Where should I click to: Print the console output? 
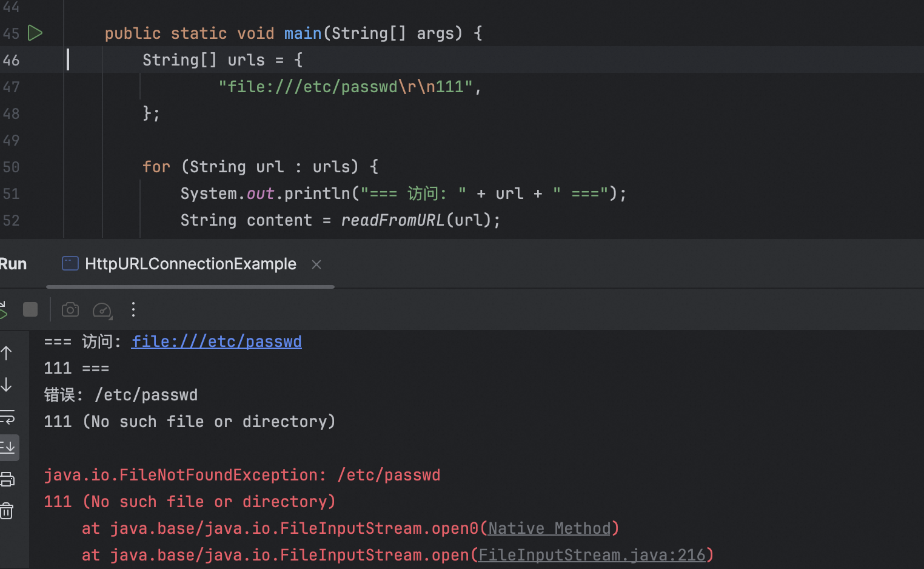point(7,479)
